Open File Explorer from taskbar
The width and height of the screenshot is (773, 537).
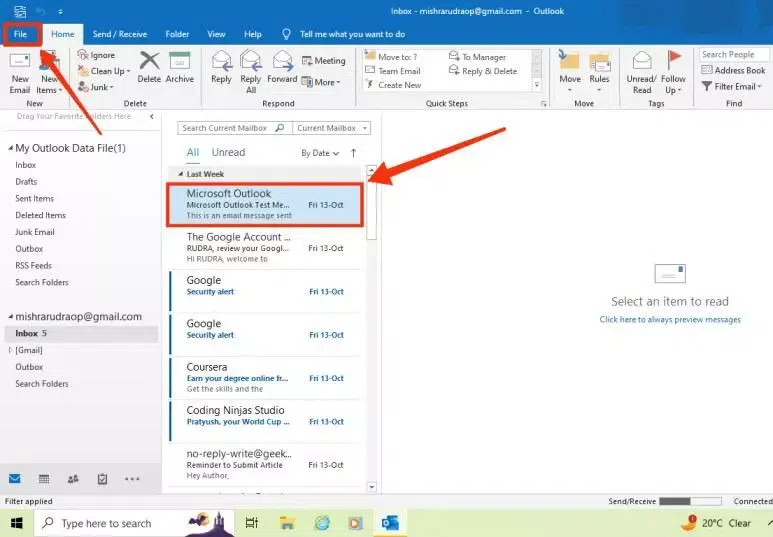click(x=287, y=523)
